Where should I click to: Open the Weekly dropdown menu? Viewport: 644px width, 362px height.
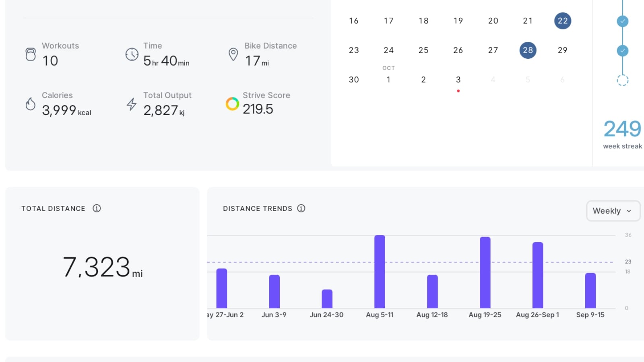(613, 211)
